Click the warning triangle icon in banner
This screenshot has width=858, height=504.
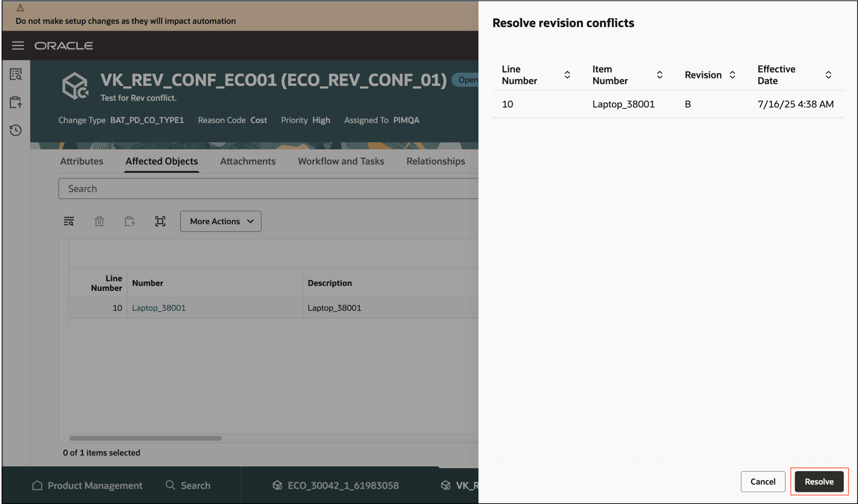pos(20,8)
